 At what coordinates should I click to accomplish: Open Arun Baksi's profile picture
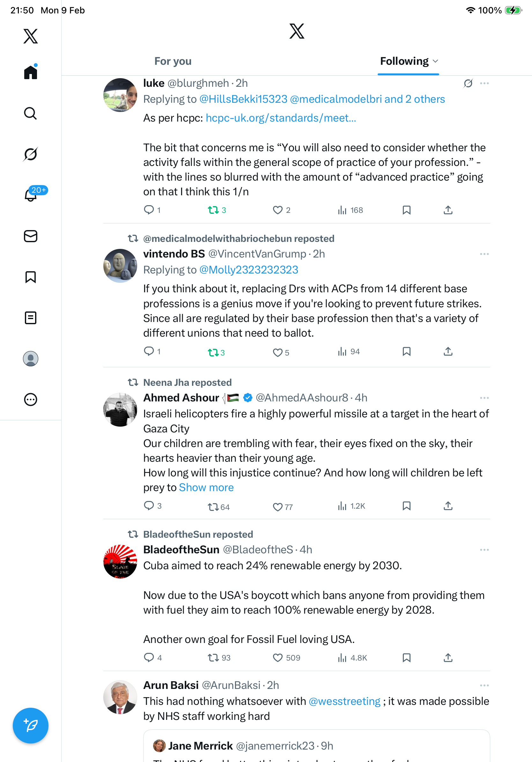[x=120, y=697]
